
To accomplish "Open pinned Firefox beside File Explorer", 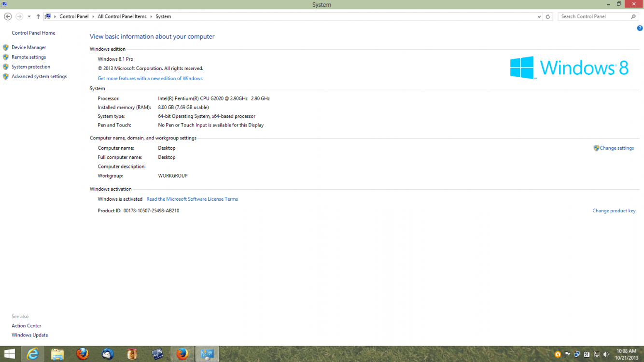I will point(83,354).
